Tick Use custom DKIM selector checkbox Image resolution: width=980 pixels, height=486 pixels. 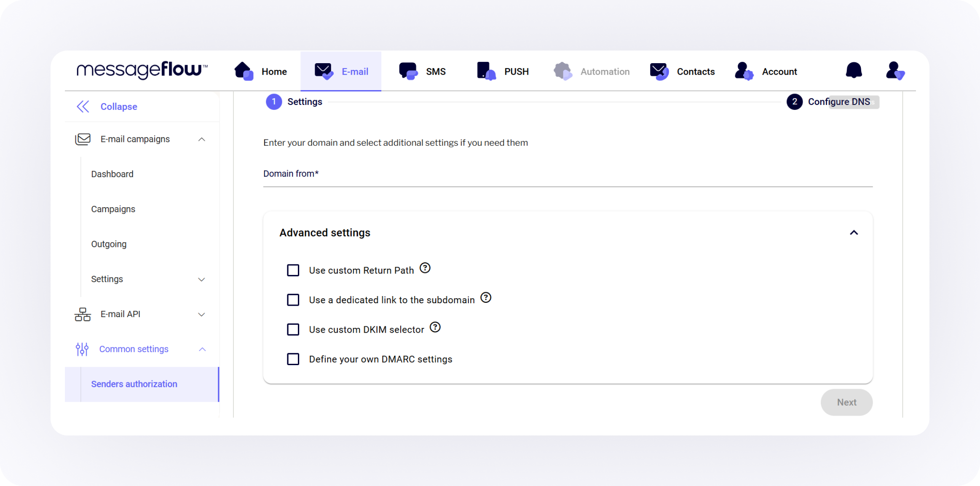(x=293, y=329)
